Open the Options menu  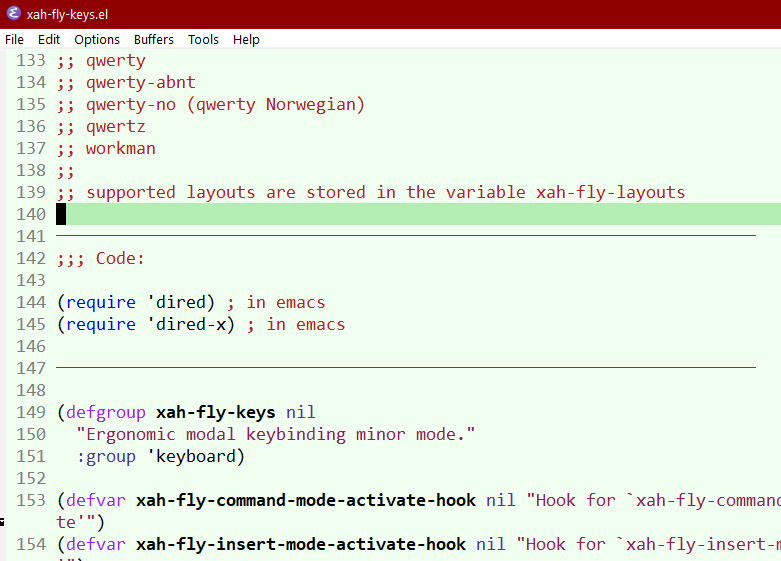point(97,39)
